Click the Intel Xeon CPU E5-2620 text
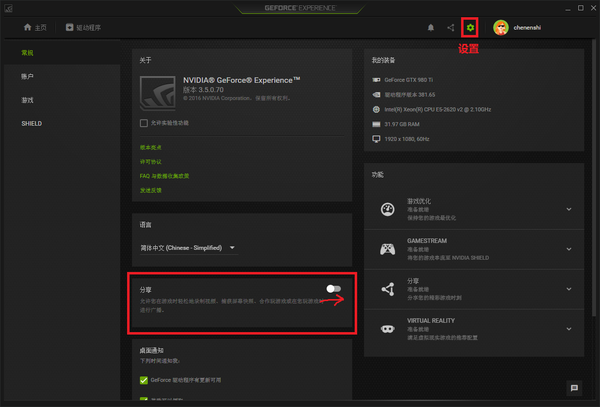This screenshot has height=407, width=600. [438, 109]
